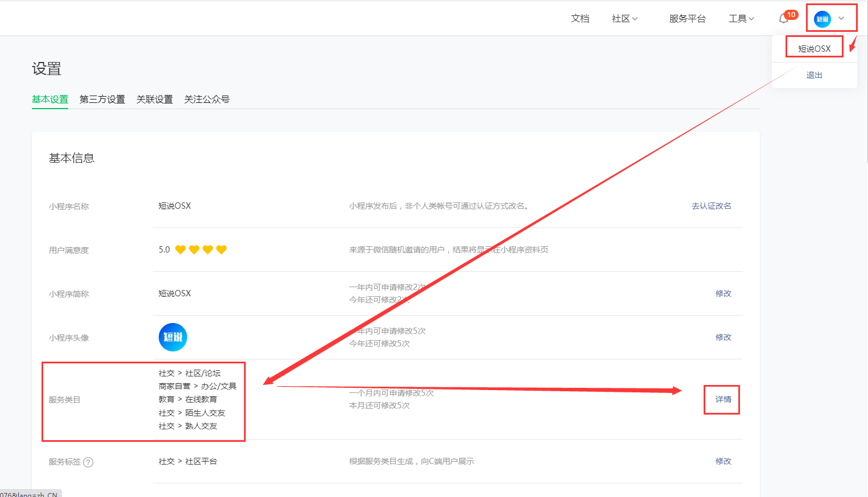Choose 退出 from account menu

click(x=815, y=75)
